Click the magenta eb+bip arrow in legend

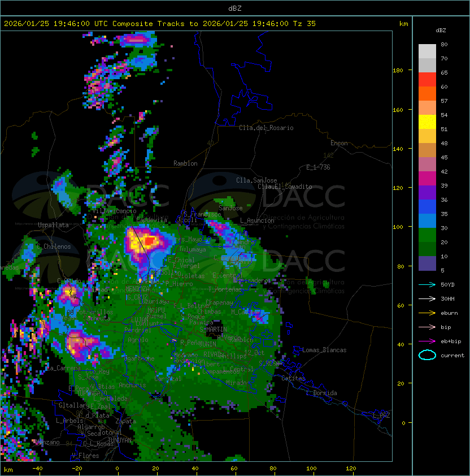pyautogui.click(x=427, y=341)
